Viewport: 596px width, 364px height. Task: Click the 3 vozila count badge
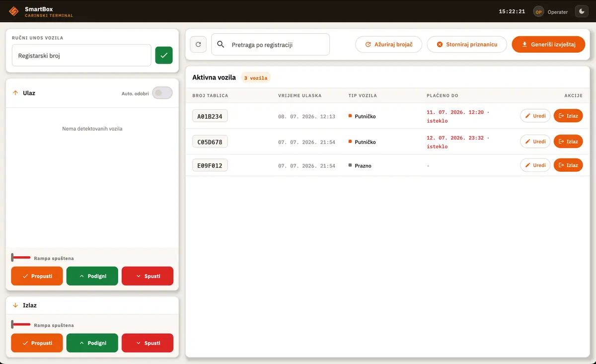(x=256, y=78)
